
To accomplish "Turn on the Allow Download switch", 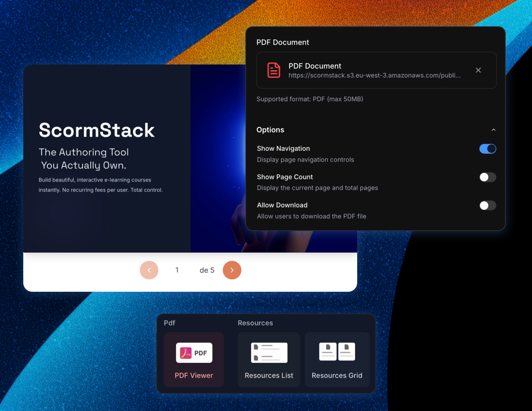I will [x=487, y=205].
